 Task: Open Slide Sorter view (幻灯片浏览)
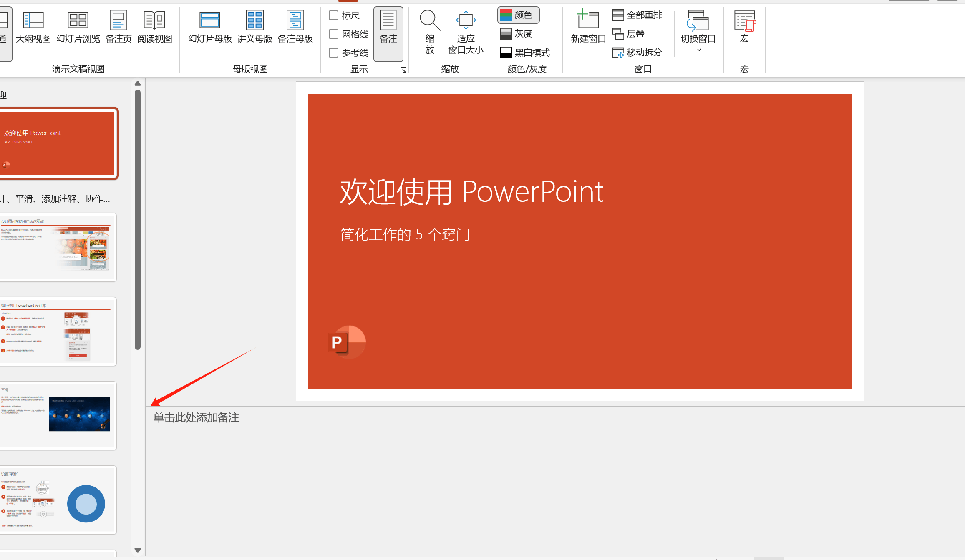[x=78, y=27]
